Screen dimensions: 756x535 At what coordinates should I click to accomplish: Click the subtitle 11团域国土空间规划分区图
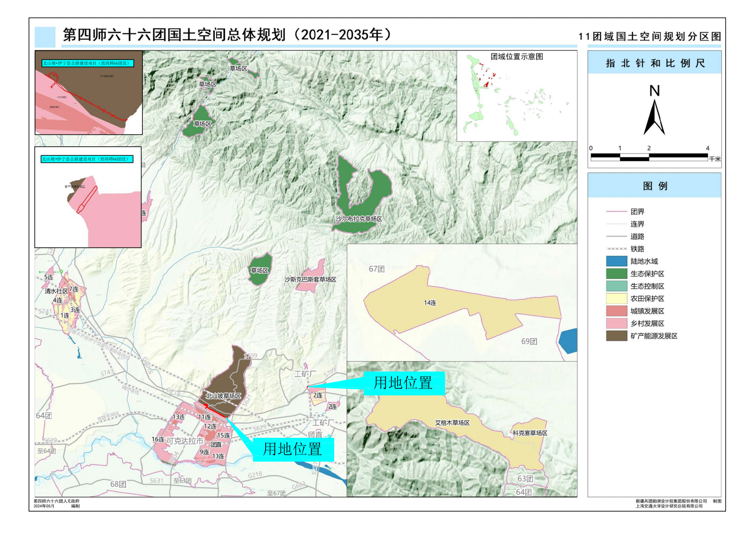[x=650, y=37]
